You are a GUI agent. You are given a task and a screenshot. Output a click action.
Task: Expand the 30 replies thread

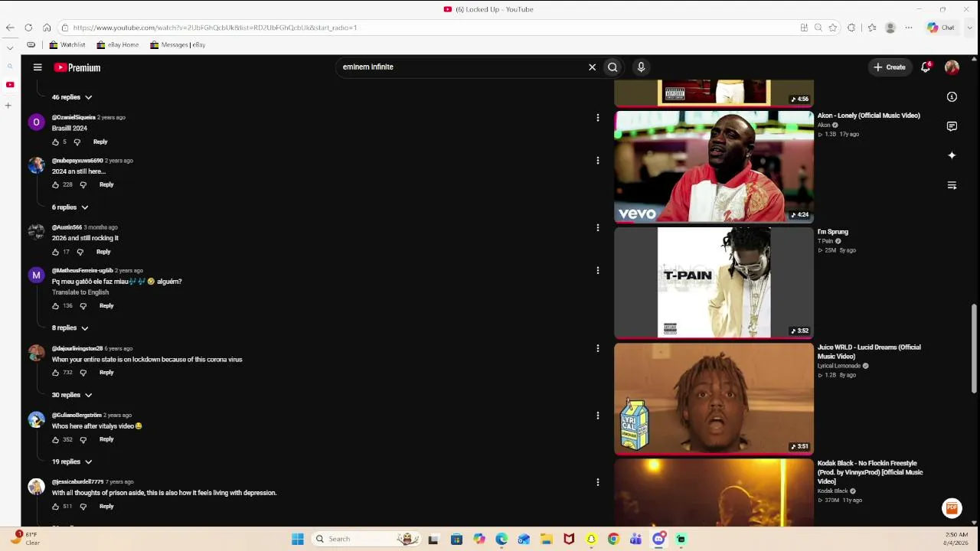click(72, 395)
